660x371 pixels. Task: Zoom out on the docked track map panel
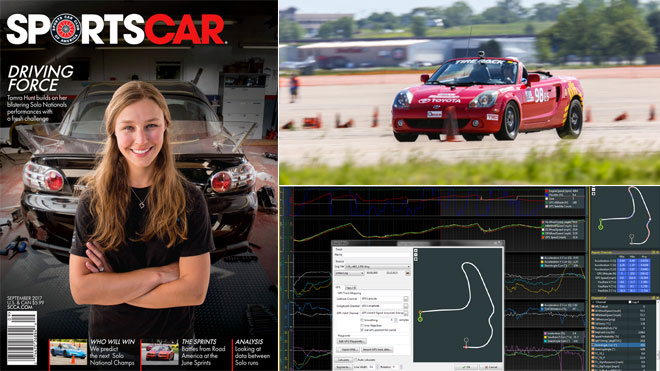(x=593, y=190)
